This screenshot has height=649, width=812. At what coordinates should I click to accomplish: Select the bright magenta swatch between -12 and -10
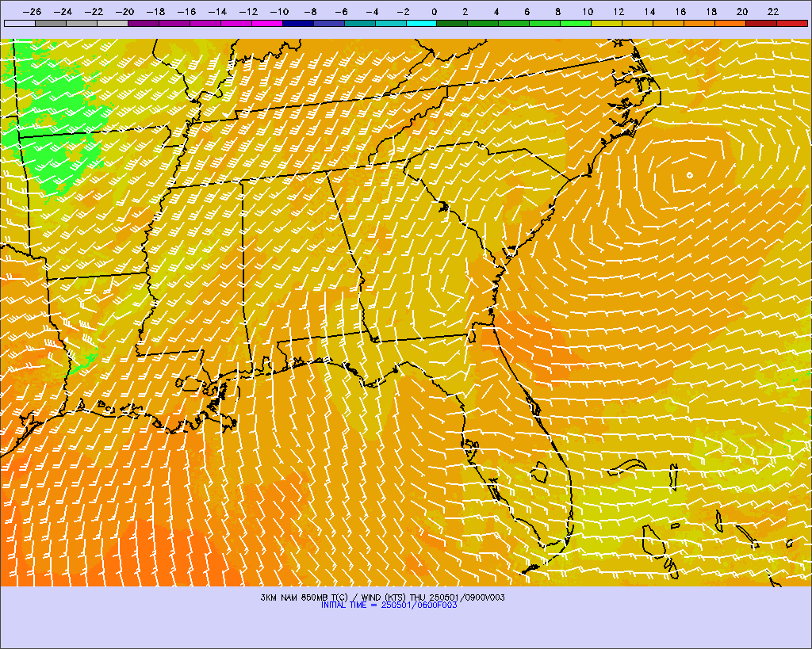click(x=266, y=23)
